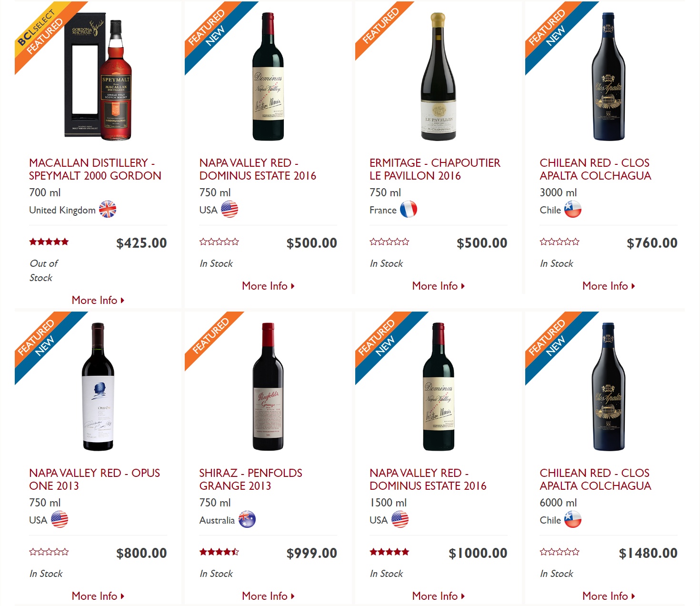Click the Australia flag icon
700x606 pixels.
tap(247, 520)
